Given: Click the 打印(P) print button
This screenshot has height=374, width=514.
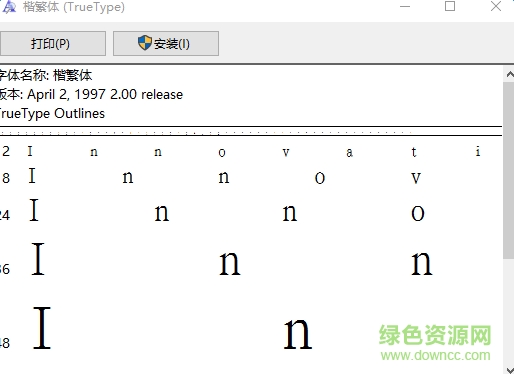Looking at the screenshot, I should coord(52,43).
